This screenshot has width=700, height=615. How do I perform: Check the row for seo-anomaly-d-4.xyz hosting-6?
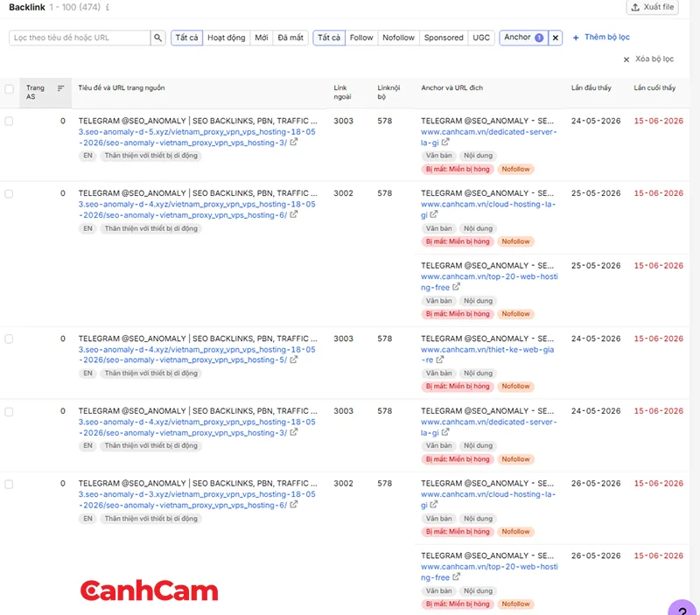click(x=9, y=193)
